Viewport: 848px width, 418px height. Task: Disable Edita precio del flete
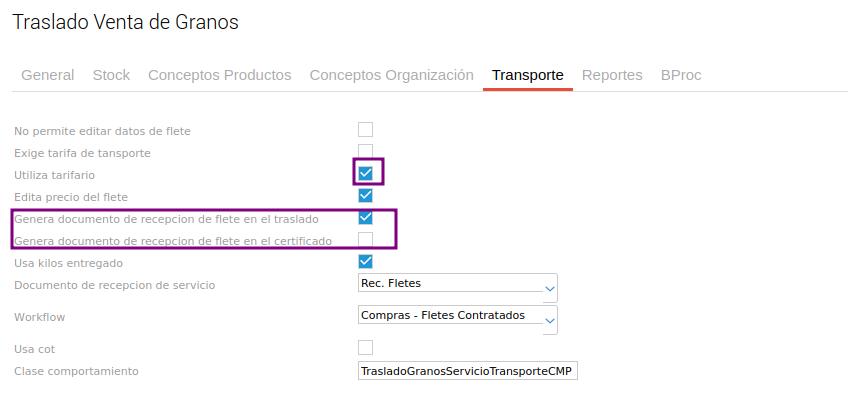tap(365, 196)
